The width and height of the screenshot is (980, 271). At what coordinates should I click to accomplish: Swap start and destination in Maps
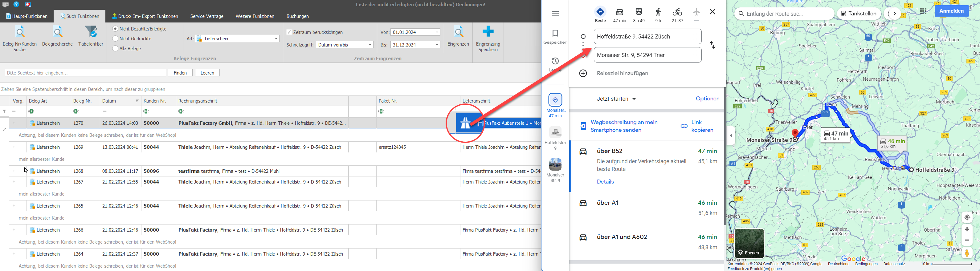(713, 45)
